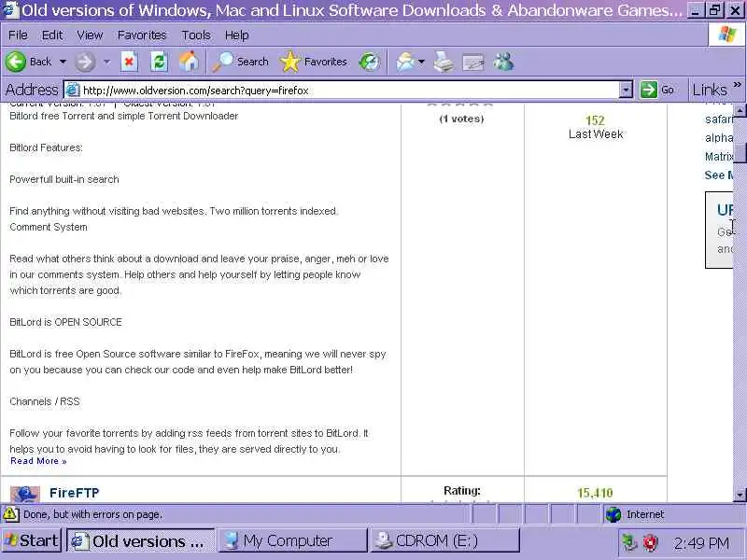Go to the Home page icon
The width and height of the screenshot is (747, 560).
(190, 62)
